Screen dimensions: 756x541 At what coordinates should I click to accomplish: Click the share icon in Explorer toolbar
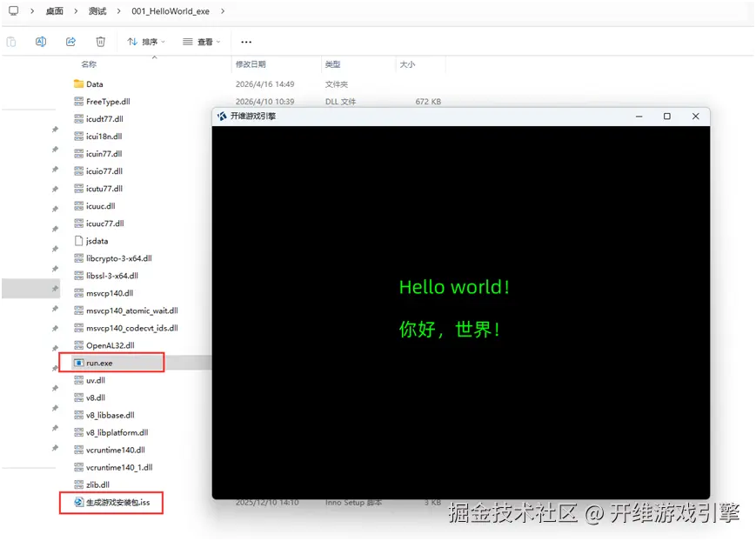tap(70, 42)
